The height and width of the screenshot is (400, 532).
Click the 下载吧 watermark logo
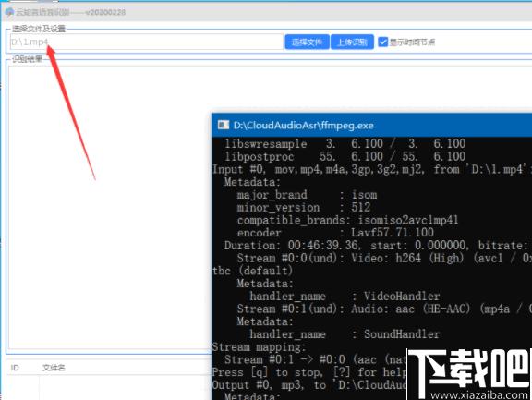coord(468,370)
